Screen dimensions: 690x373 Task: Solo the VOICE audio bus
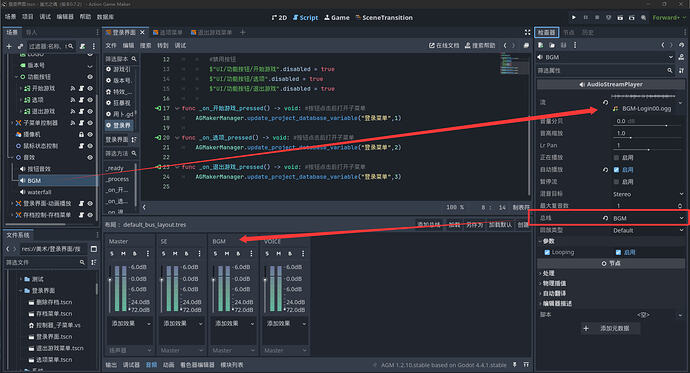[x=267, y=253]
